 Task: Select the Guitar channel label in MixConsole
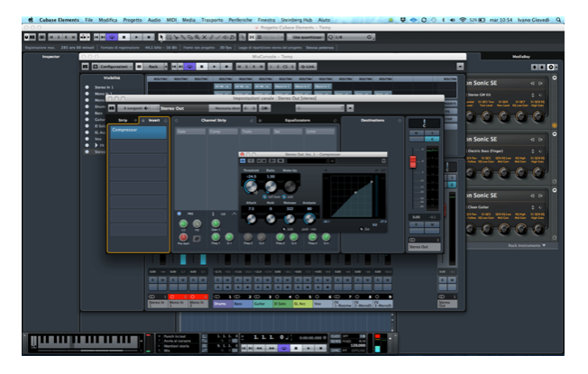coord(262,304)
